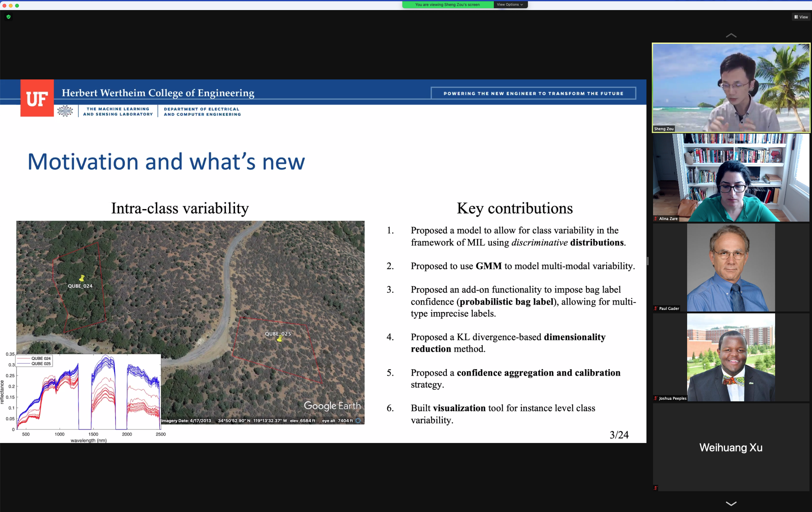Click 'The Machine Learning and Sensing Laboratory' text
The height and width of the screenshot is (512, 812).
[x=118, y=112]
